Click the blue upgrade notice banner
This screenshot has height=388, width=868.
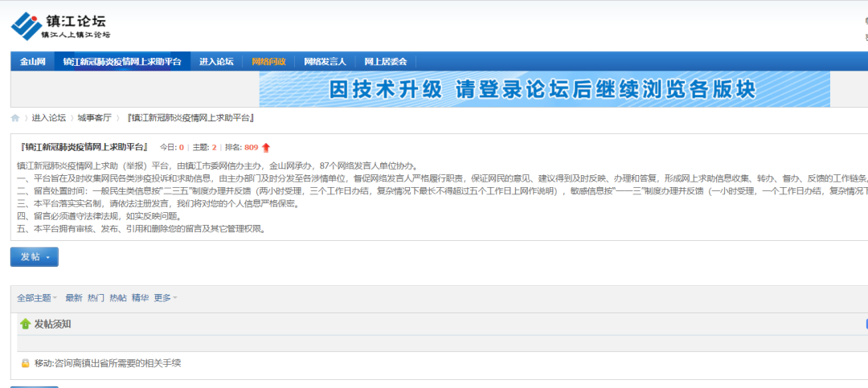pos(544,89)
